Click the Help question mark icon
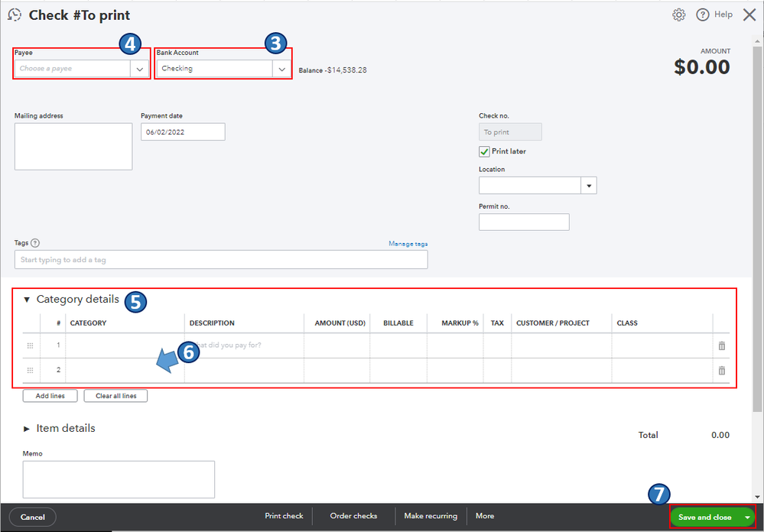Viewport: 764px width, 532px height. click(702, 15)
